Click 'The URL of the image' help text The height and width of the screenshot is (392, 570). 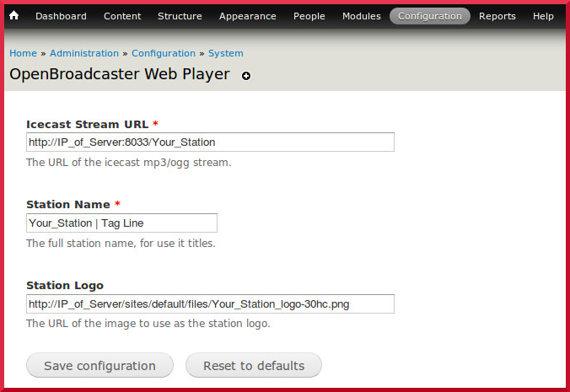click(x=148, y=324)
